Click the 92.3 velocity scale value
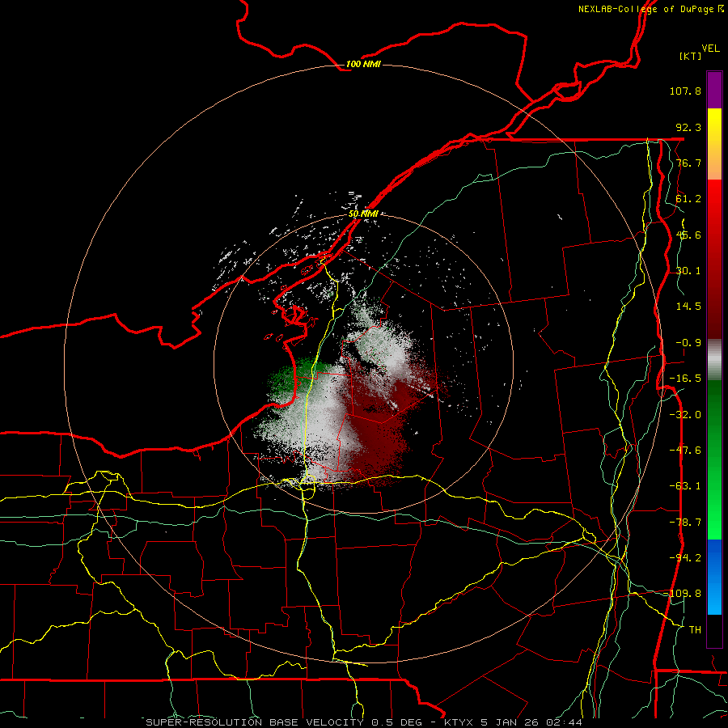This screenshot has height=728, width=728. [688, 127]
